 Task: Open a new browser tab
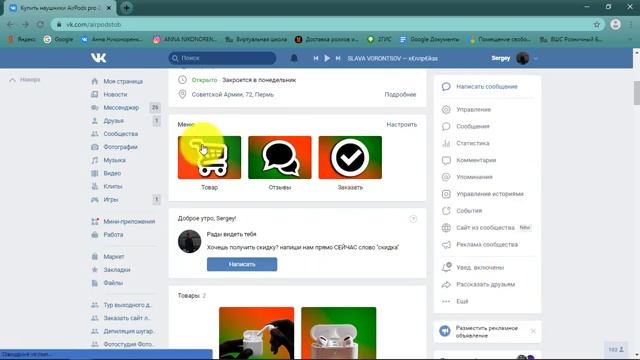click(127, 8)
